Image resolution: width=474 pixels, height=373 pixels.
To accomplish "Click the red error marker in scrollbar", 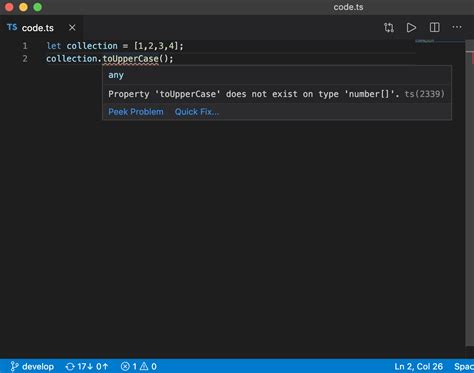I will coord(473,59).
